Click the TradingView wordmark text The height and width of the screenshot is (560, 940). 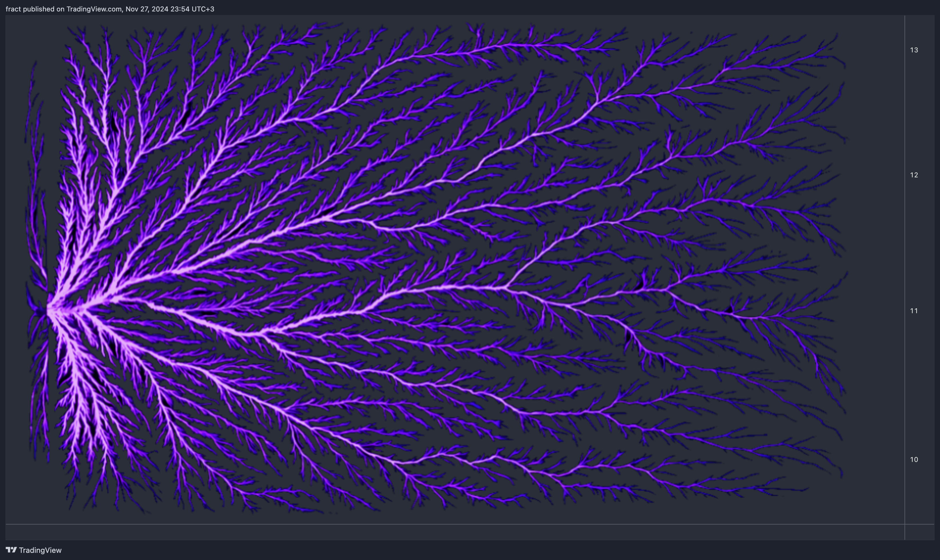40,550
